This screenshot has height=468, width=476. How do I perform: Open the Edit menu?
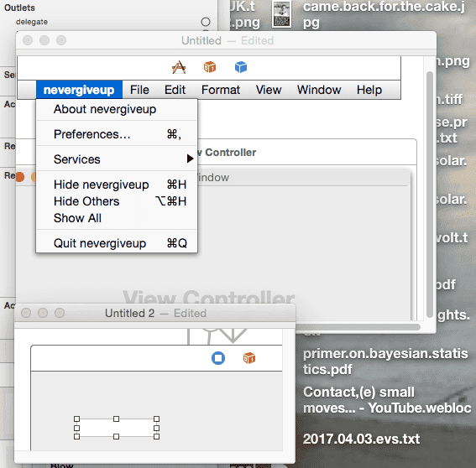coord(175,90)
